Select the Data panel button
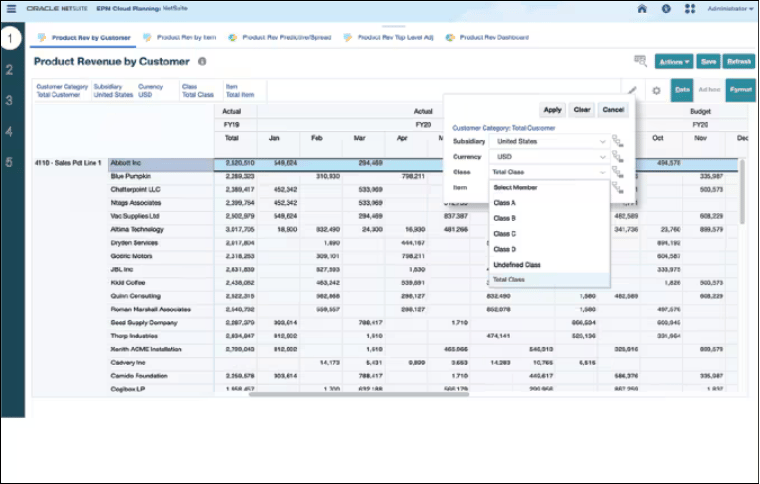The height and width of the screenshot is (484, 760). [682, 90]
